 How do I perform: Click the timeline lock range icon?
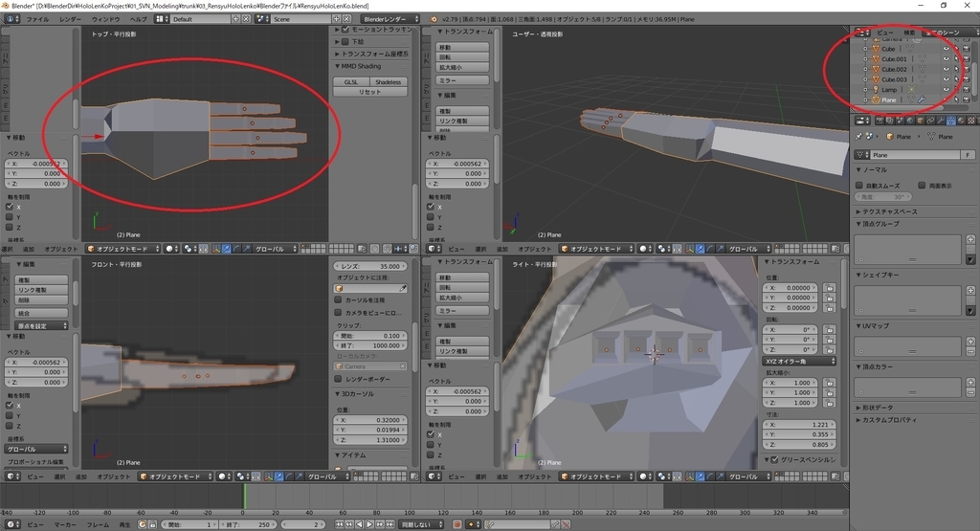tap(152, 524)
